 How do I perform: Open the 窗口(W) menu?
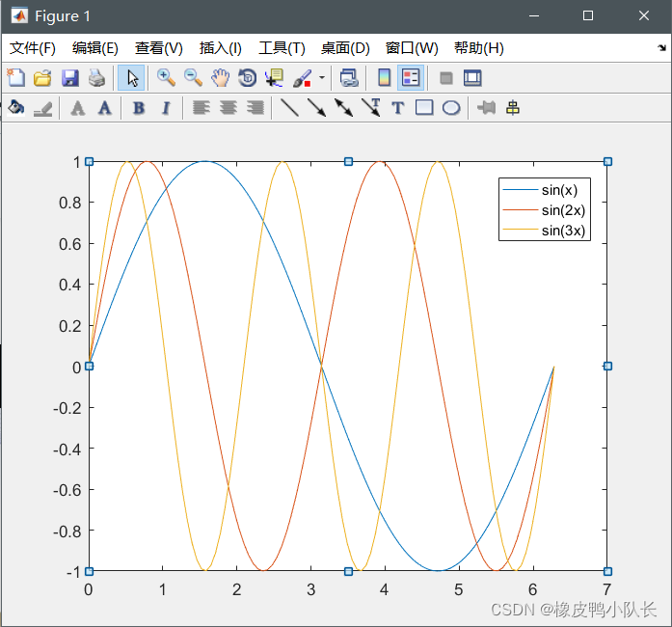click(412, 48)
